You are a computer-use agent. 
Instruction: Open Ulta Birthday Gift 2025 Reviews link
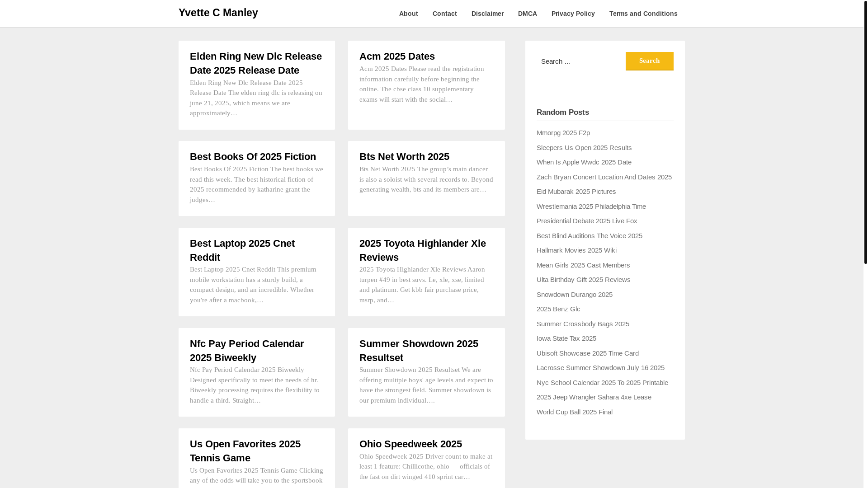(583, 280)
